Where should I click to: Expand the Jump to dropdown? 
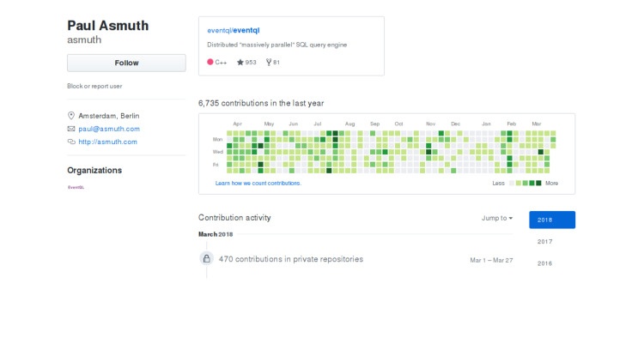(497, 218)
